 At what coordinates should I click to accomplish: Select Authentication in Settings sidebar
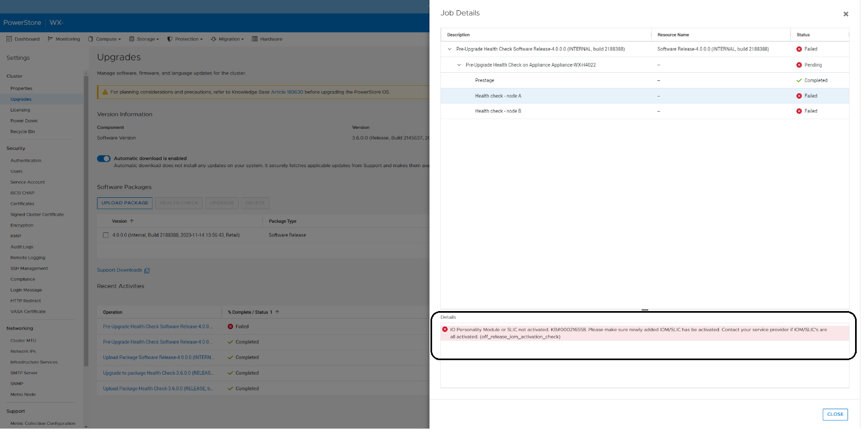pyautogui.click(x=26, y=161)
